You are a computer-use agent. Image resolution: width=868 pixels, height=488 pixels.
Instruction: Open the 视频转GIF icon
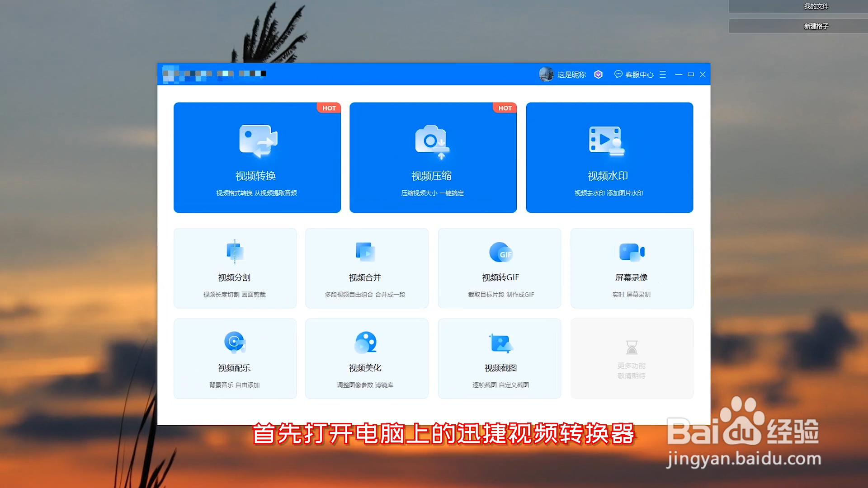click(x=500, y=252)
